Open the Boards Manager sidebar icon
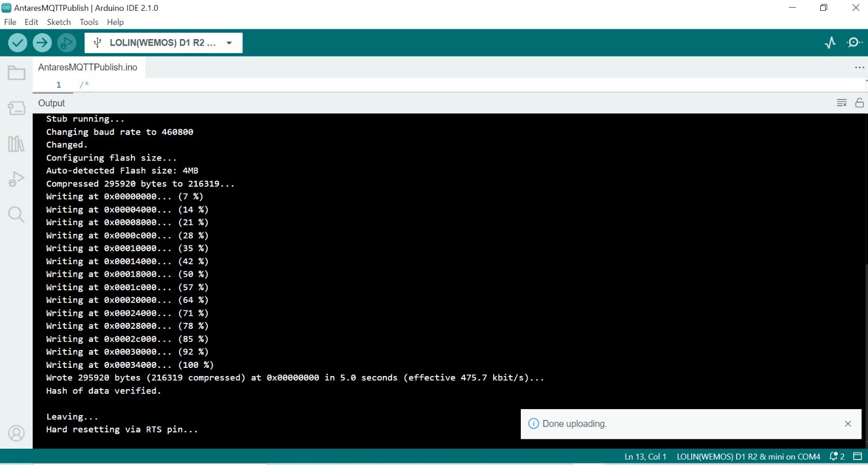Viewport: 868px width, 465px height. [x=16, y=108]
